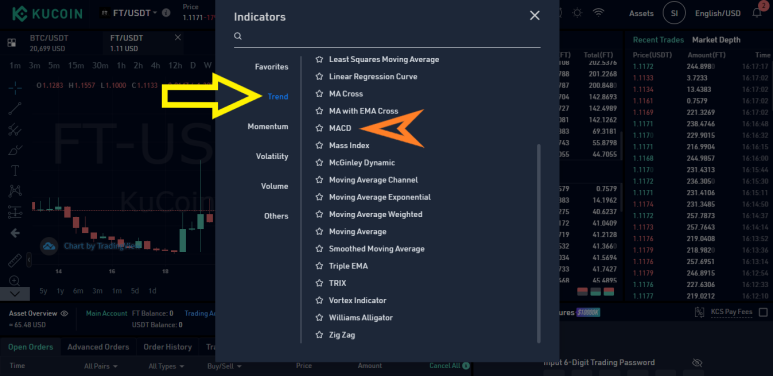Choose the Moving Average indicator
This screenshot has height=376, width=773.
(x=357, y=232)
